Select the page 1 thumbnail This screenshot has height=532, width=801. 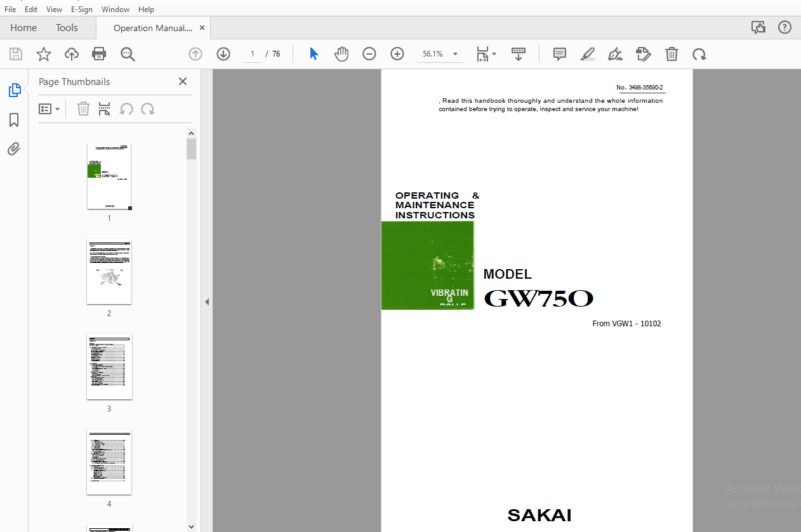(109, 176)
